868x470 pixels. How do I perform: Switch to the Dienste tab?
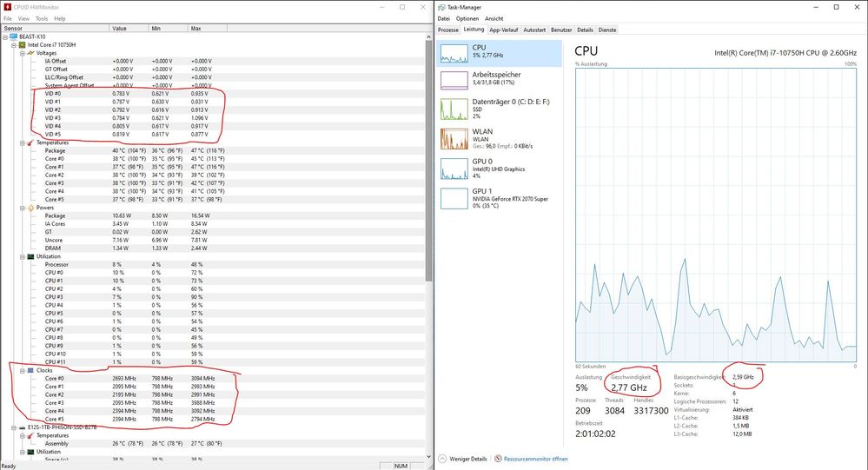point(607,30)
